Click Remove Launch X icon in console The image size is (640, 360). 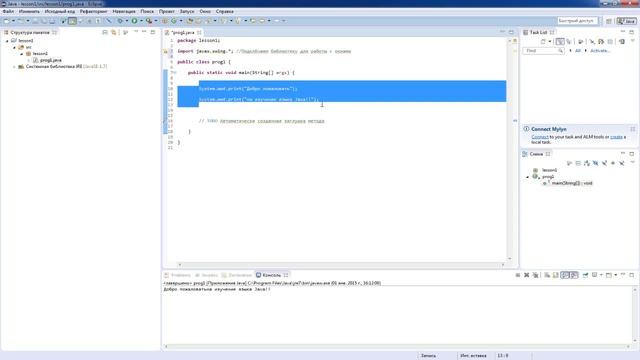click(527, 275)
